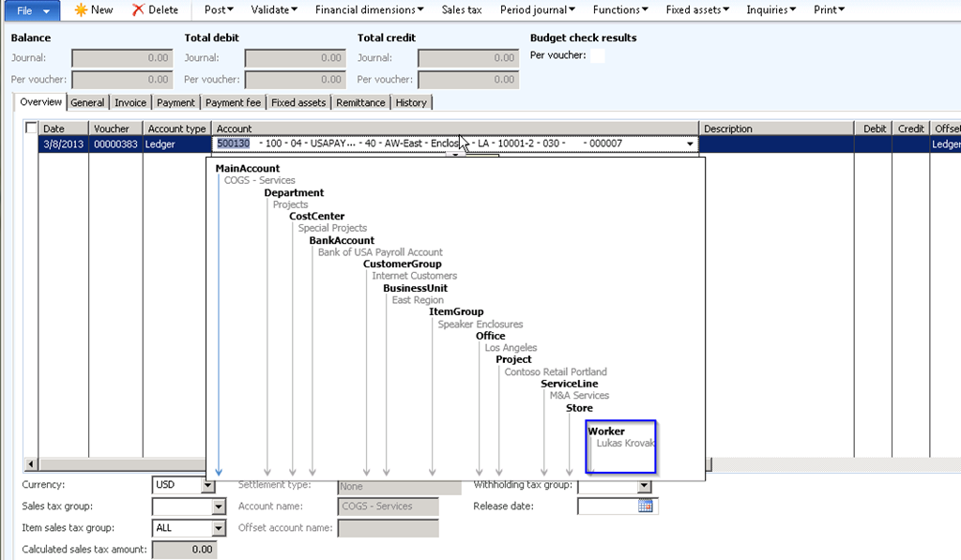Click the Sales tax button
Image resolution: width=961 pixels, height=560 pixels.
point(462,9)
